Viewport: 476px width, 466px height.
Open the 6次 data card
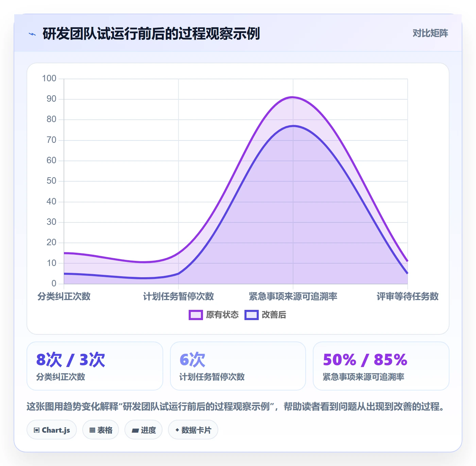(x=238, y=366)
